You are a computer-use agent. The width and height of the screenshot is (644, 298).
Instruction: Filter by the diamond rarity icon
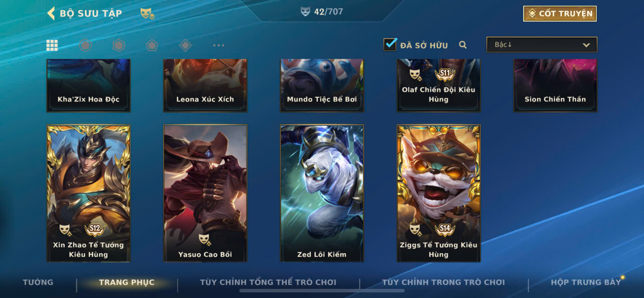click(x=185, y=45)
